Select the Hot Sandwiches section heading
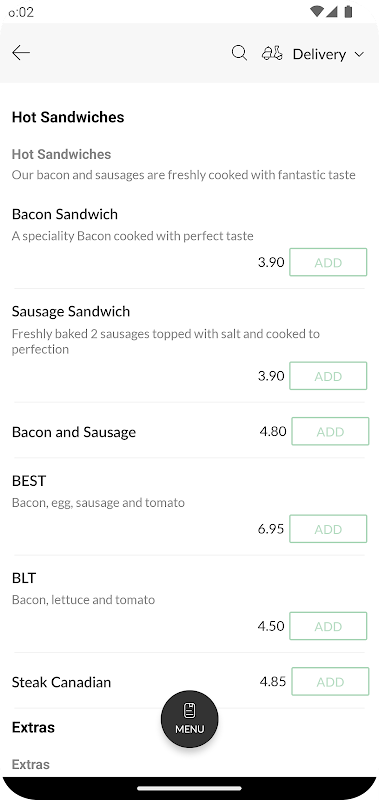 click(x=68, y=117)
